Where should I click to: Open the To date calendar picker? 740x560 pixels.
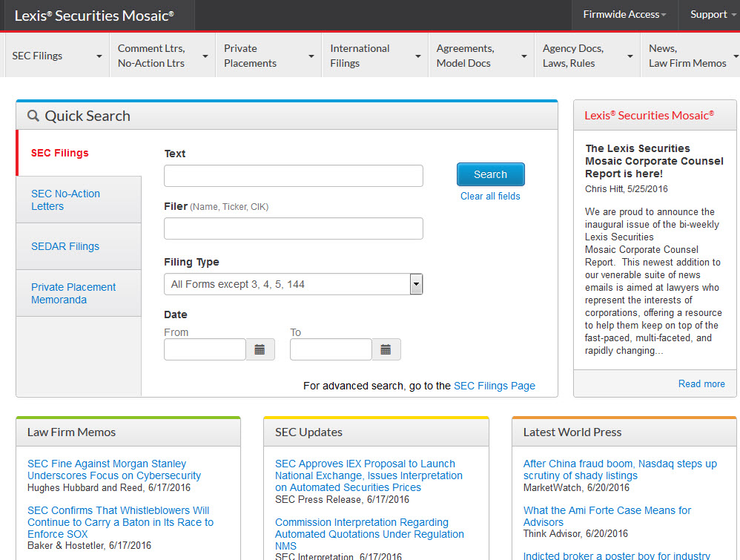[x=386, y=349]
